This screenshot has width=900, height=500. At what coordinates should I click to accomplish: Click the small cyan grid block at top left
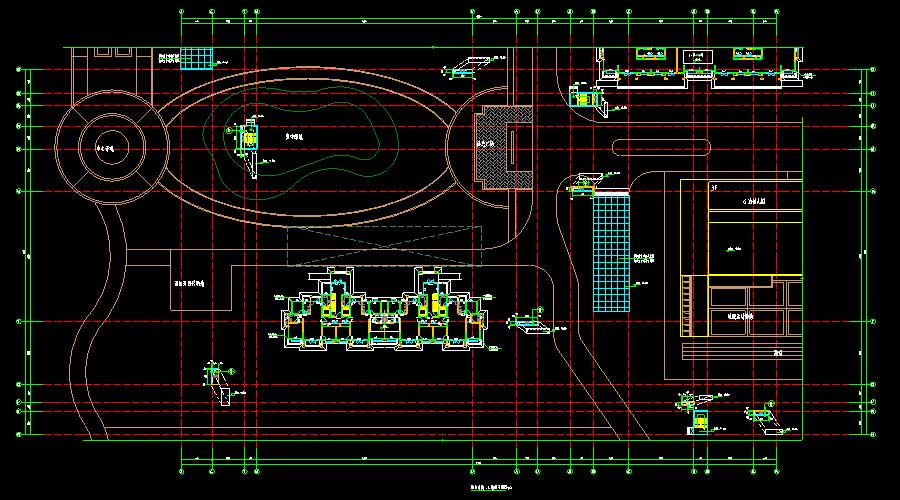[196, 59]
